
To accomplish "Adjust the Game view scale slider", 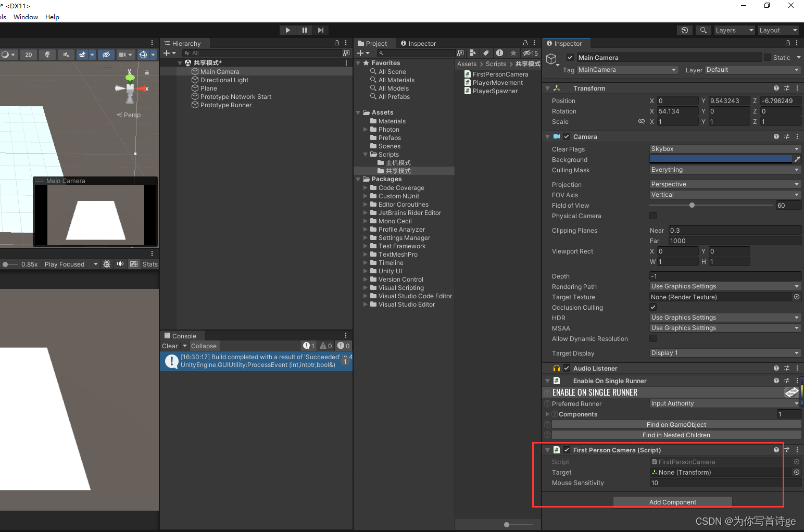I will point(11,264).
